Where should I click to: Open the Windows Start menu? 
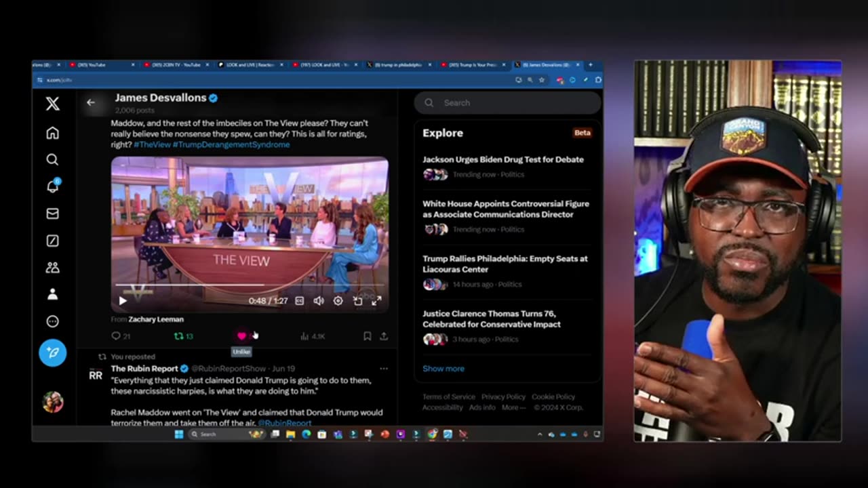click(x=179, y=434)
